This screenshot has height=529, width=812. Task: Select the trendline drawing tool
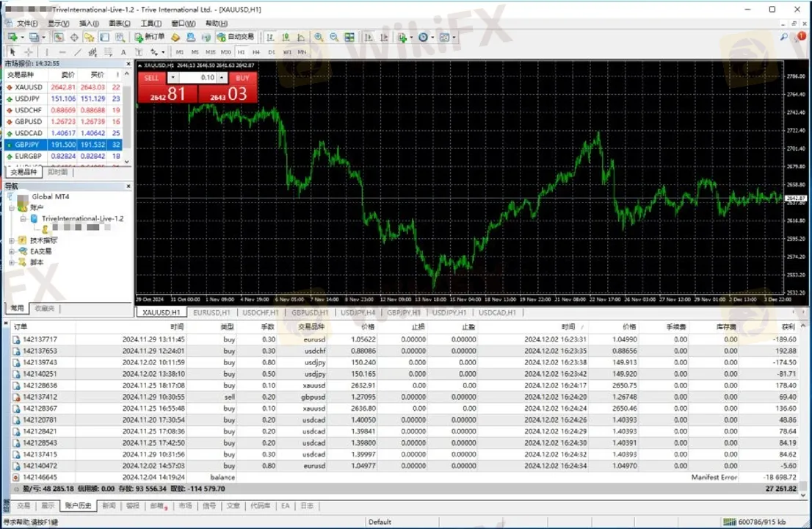(78, 52)
